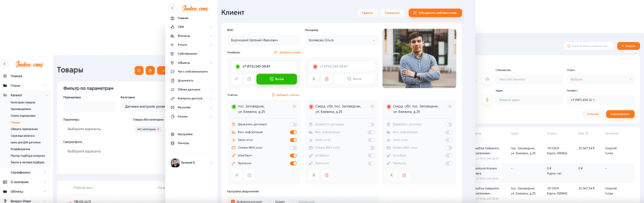Toggle Заказ услуг in first plot card

tap(293, 140)
